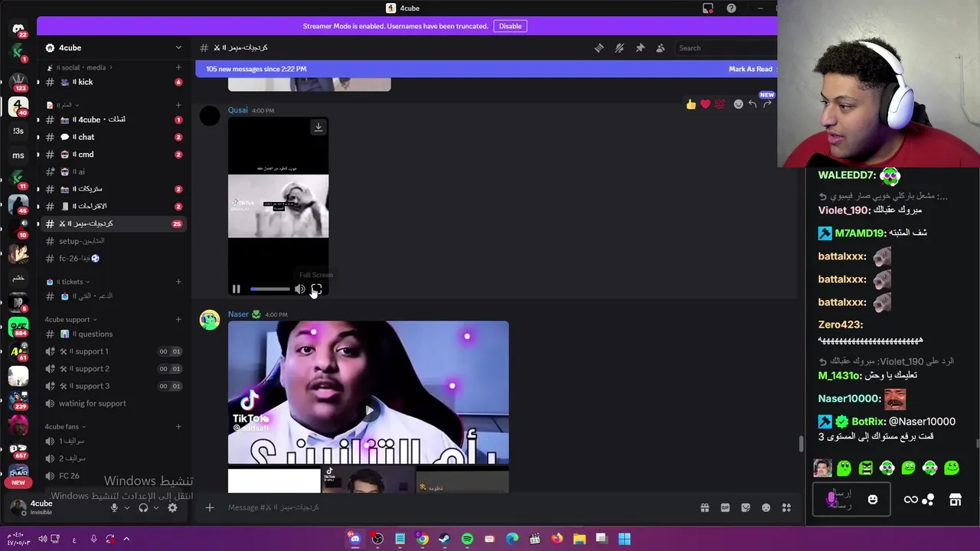This screenshot has width=980, height=551.
Task: Open the kick channel
Action: coord(113,82)
